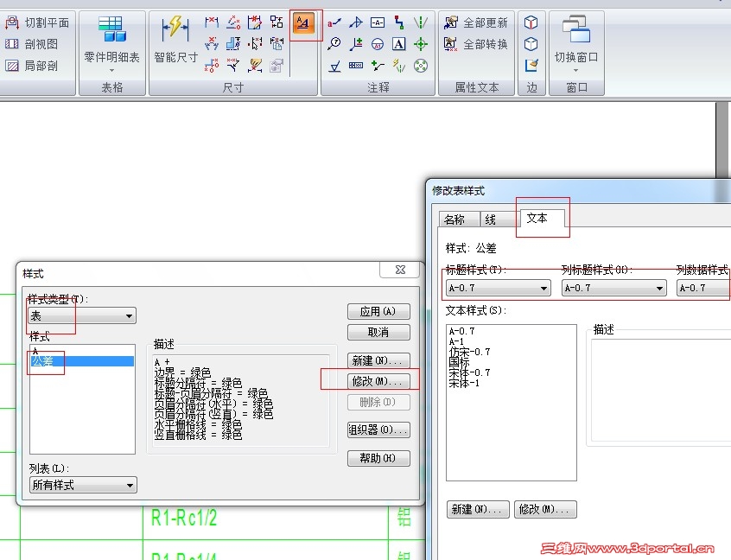Viewport: 731px width, 560px height.
Task: Click the 取消 Cancel button in 样式 dialog
Action: click(378, 332)
